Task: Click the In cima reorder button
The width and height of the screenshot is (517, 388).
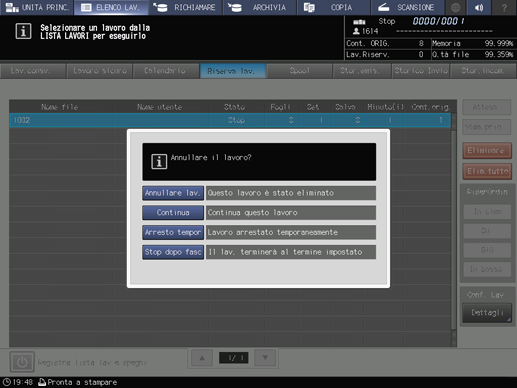Action: 487,212
